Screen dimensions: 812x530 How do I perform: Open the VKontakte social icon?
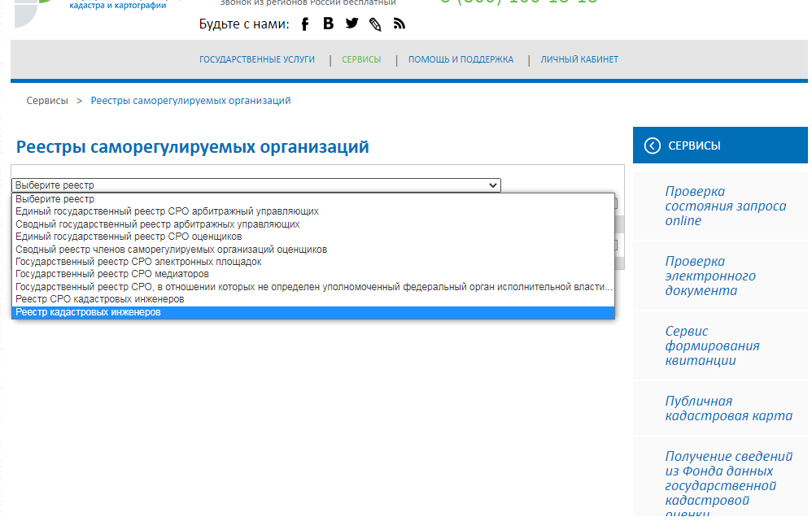point(328,24)
